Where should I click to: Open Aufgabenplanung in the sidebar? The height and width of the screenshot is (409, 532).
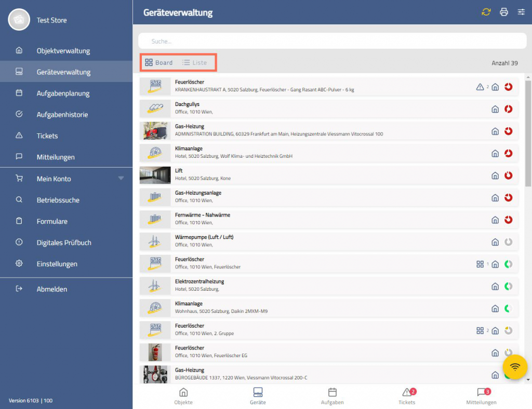point(63,93)
